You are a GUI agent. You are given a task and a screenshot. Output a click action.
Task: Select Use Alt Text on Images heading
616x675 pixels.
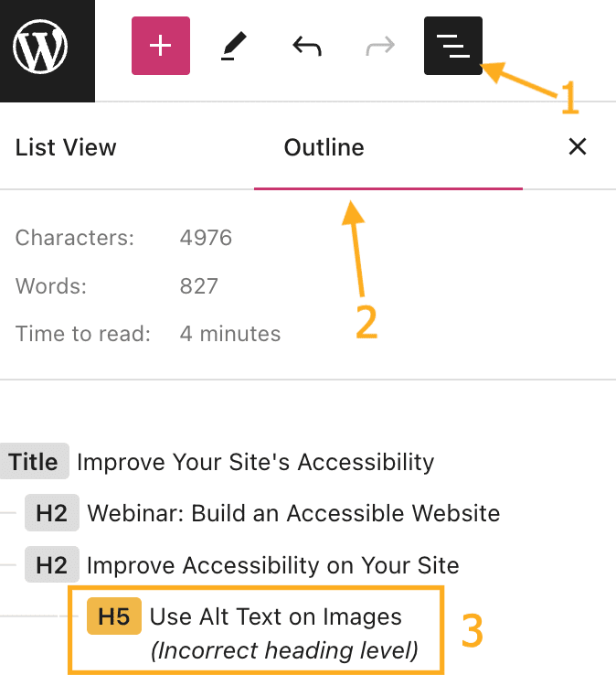(x=275, y=616)
